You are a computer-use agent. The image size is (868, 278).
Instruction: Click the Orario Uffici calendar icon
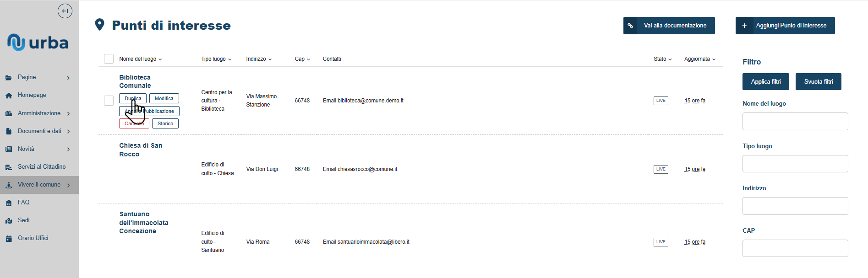coord(9,239)
